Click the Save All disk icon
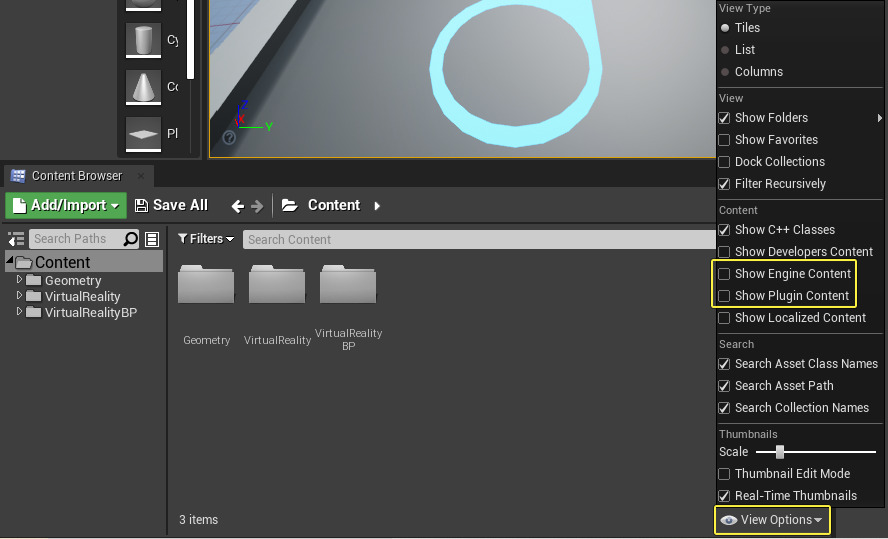Screen dimensions: 888x539 (141, 206)
